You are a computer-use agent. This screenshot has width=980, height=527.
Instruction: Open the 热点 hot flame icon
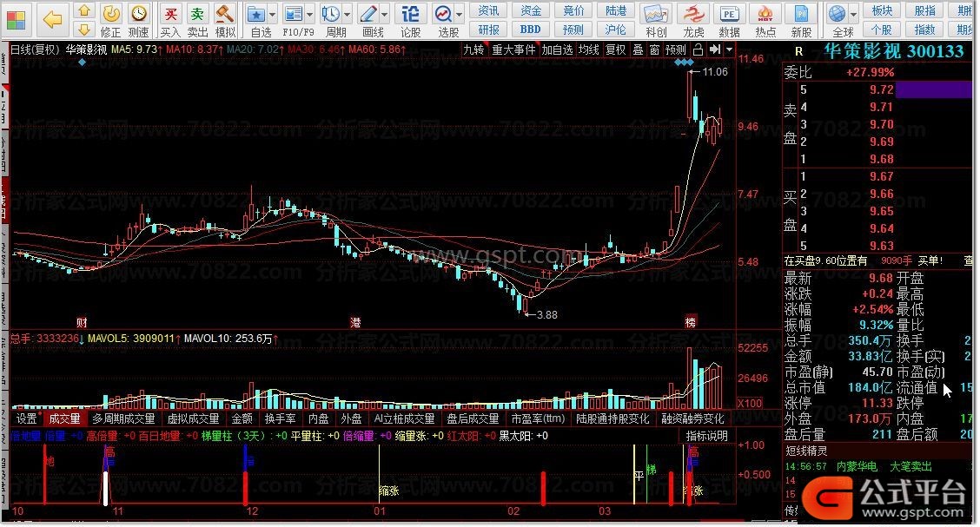click(x=765, y=14)
